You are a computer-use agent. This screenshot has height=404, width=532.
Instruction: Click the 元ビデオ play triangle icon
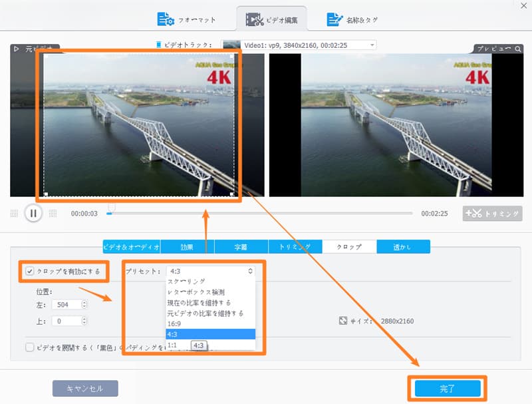(x=16, y=49)
